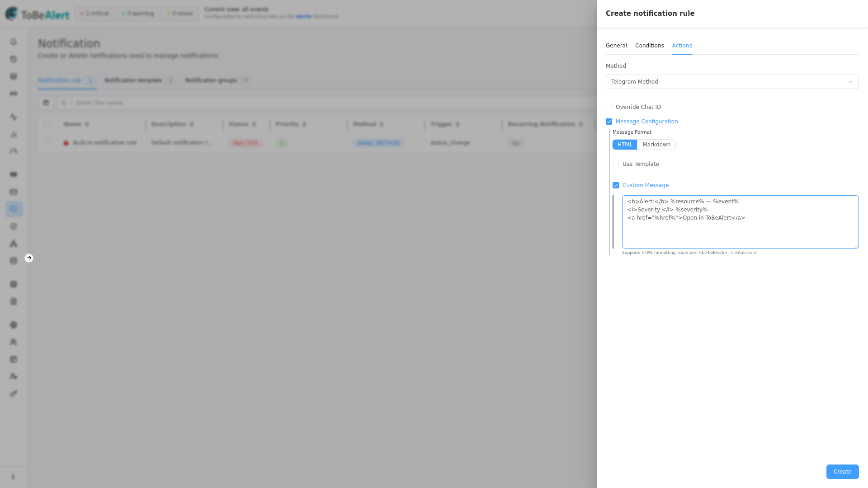Open the bell alerts icon in sidebar
This screenshot has height=488, width=868.
(14, 42)
